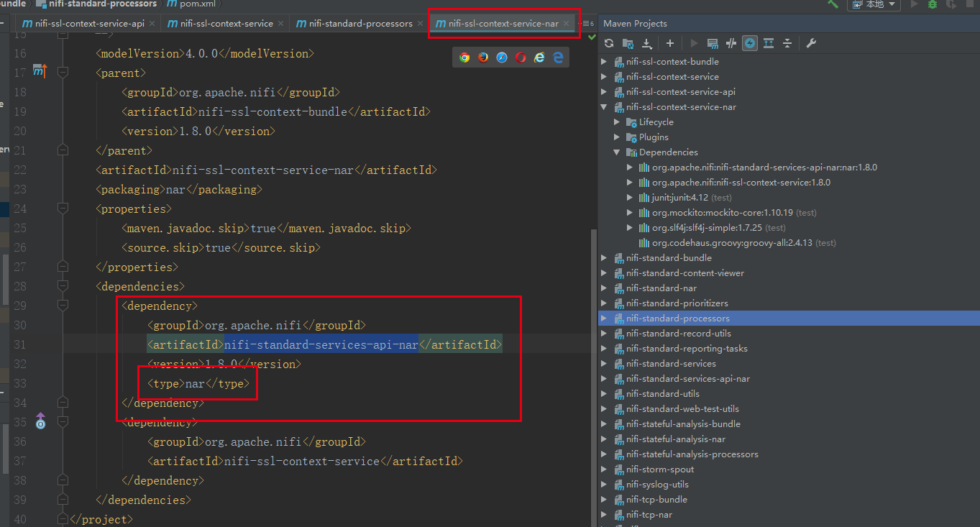This screenshot has height=527, width=980.
Task: Click pom.xml breadcrumb in navigation bar
Action: 191,4
